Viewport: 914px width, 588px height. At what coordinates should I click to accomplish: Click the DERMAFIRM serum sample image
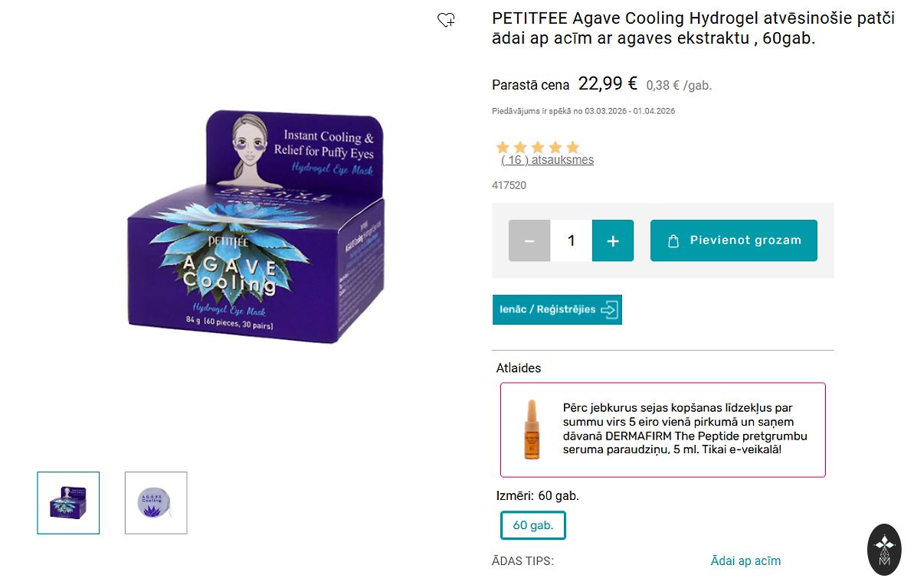[531, 430]
